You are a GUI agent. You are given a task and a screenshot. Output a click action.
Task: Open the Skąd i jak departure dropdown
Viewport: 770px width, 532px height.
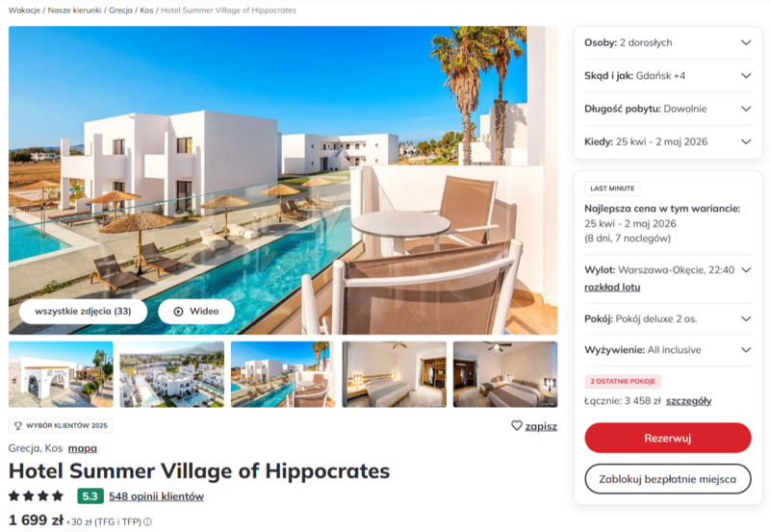tap(667, 76)
